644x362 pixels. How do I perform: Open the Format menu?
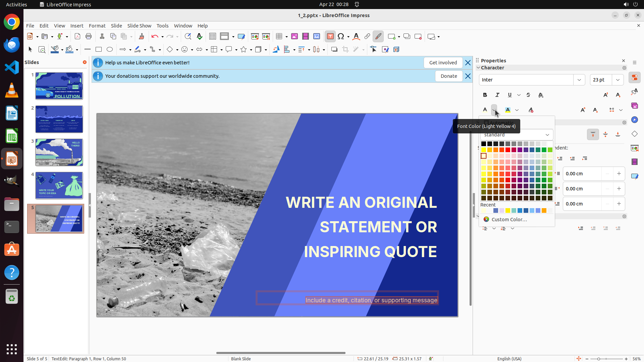coord(97,26)
